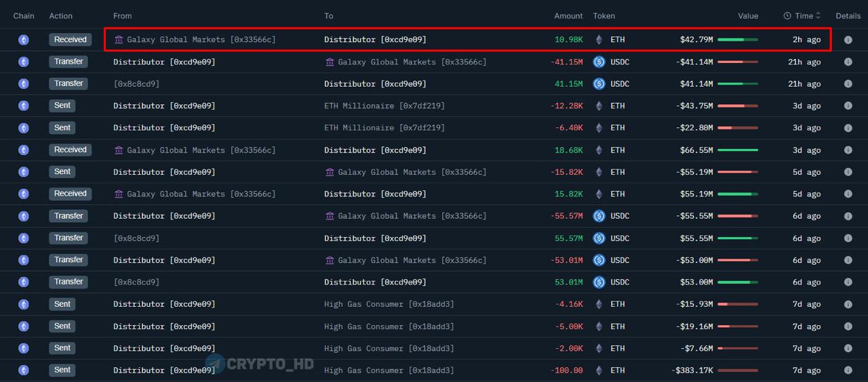Click USDC token icon in -53.01M row

pos(599,260)
